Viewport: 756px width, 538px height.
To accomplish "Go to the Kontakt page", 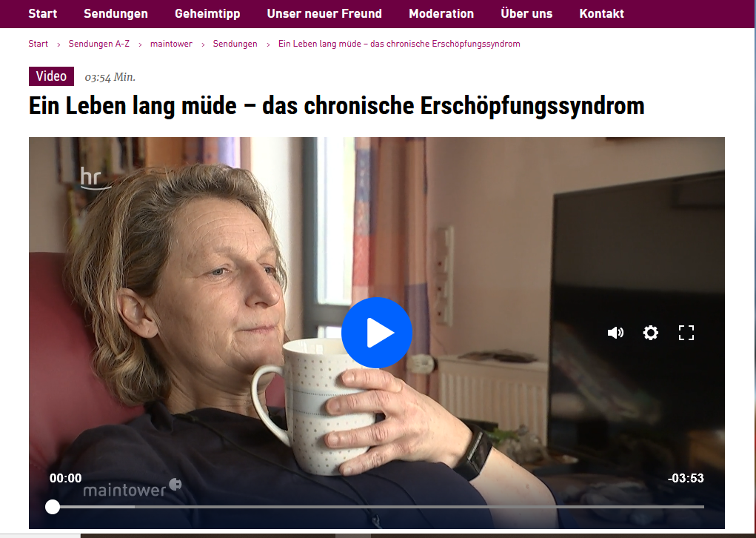I will pyautogui.click(x=602, y=13).
